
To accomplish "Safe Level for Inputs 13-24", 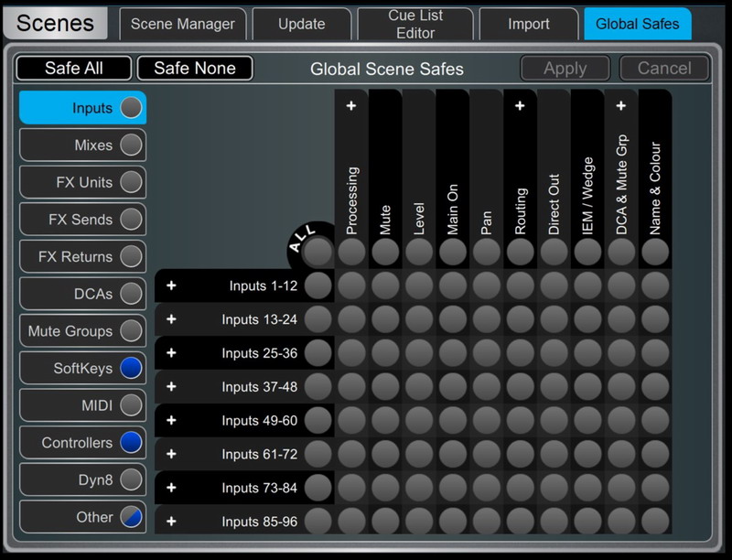I will (419, 319).
